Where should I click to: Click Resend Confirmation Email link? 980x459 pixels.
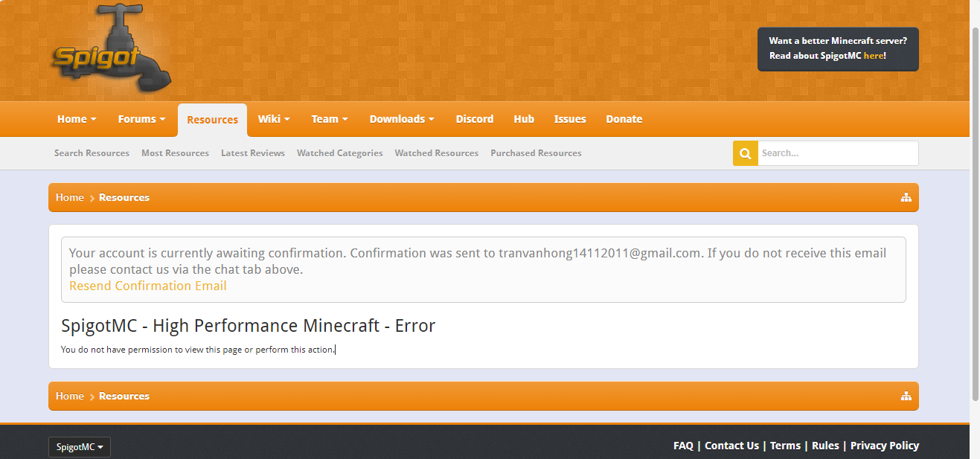[x=148, y=286]
